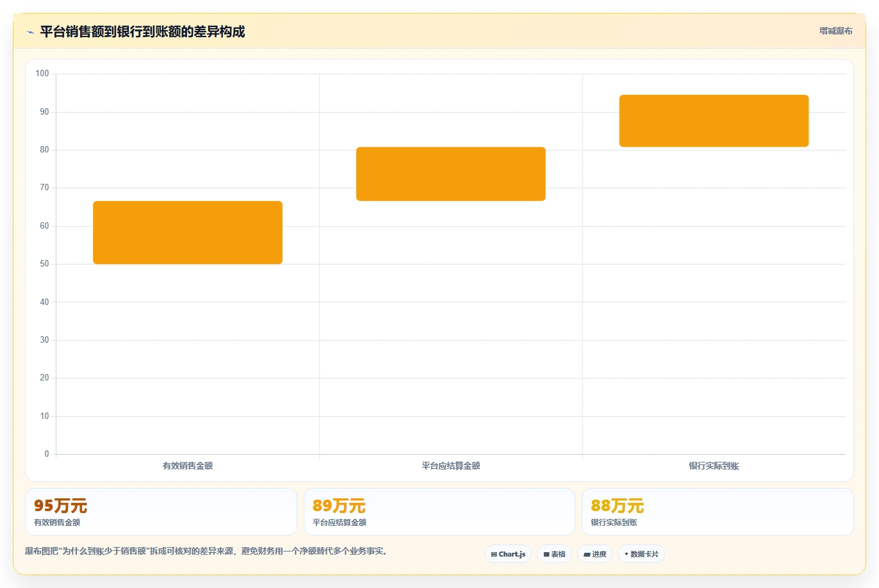The height and width of the screenshot is (588, 879).
Task: Click the y-axis value 50
Action: (x=44, y=264)
